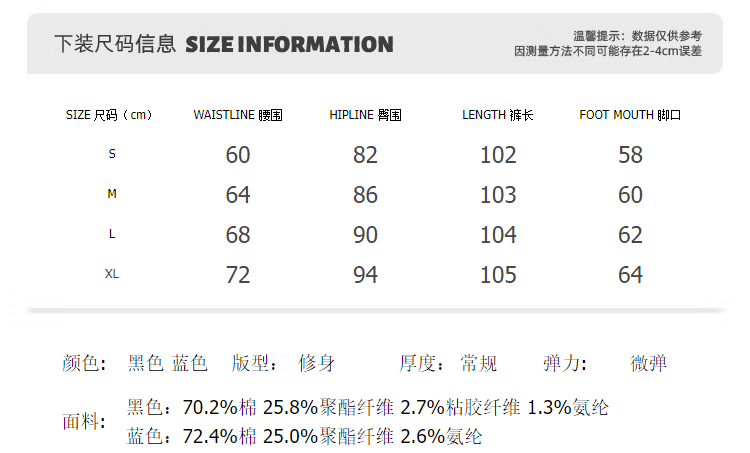Image resolution: width=750 pixels, height=453 pixels.
Task: Click the 下装尺码信息 title text
Action: point(115,44)
